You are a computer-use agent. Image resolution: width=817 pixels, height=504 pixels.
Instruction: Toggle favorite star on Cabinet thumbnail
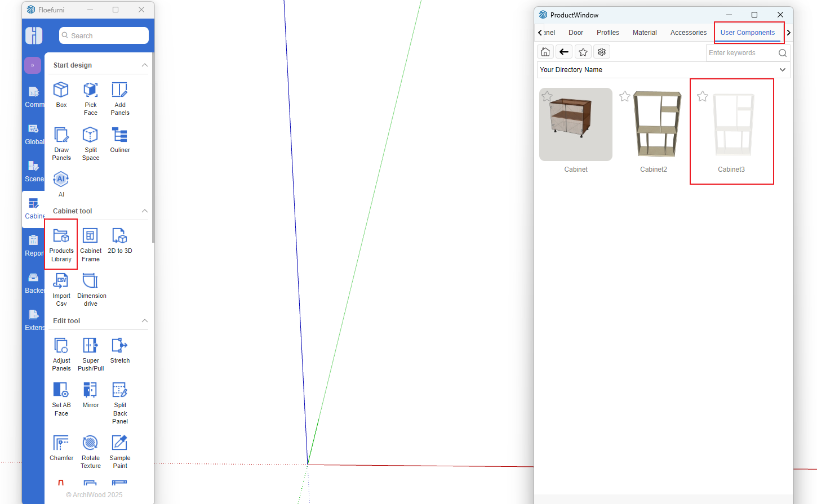tap(547, 97)
